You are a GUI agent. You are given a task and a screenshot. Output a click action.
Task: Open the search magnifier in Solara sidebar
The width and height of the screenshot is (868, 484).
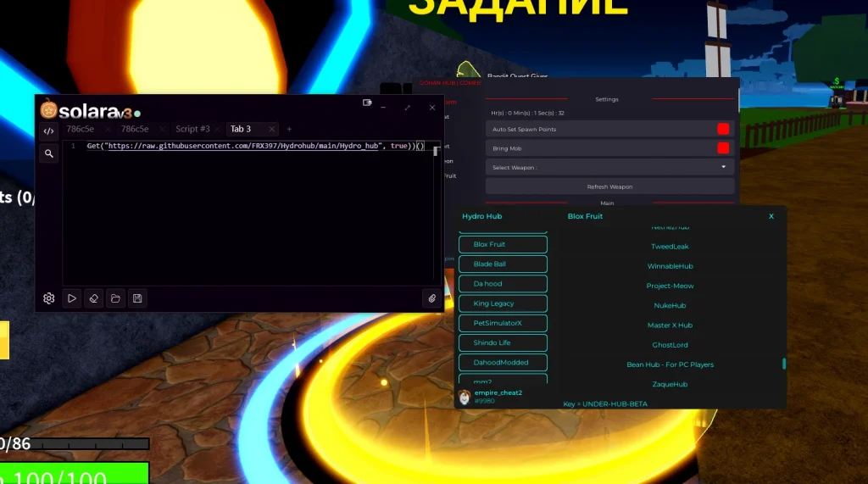pyautogui.click(x=49, y=153)
